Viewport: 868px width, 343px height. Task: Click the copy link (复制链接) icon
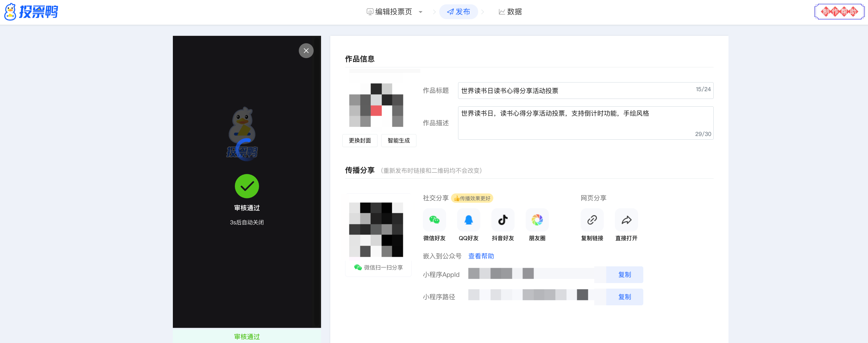click(x=592, y=220)
